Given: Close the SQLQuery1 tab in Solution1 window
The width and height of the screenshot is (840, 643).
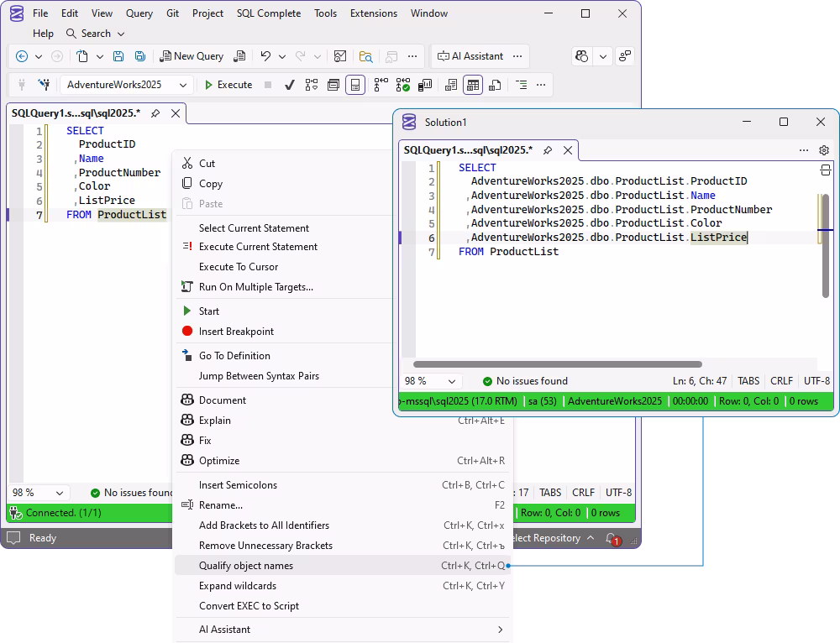Looking at the screenshot, I should (568, 150).
